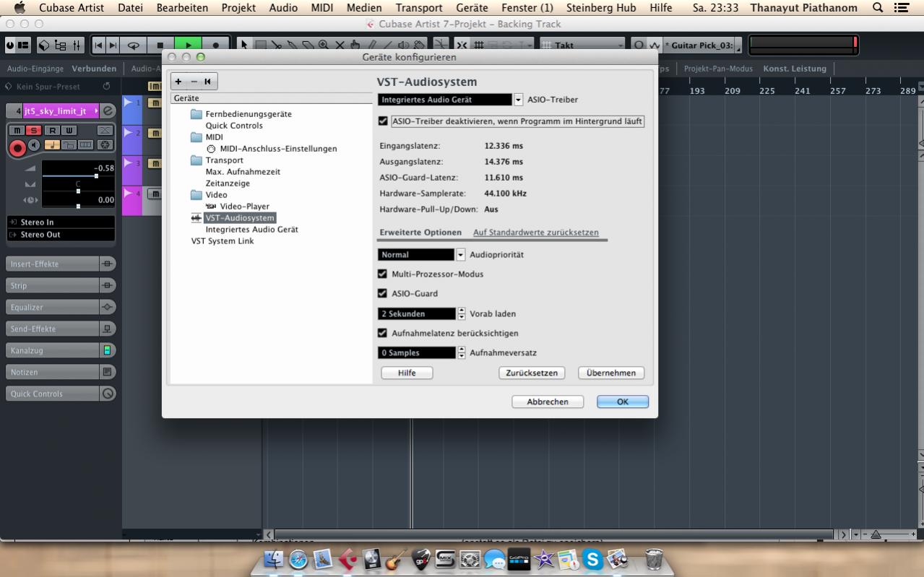Click the Zurücksetzen button

[532, 373]
